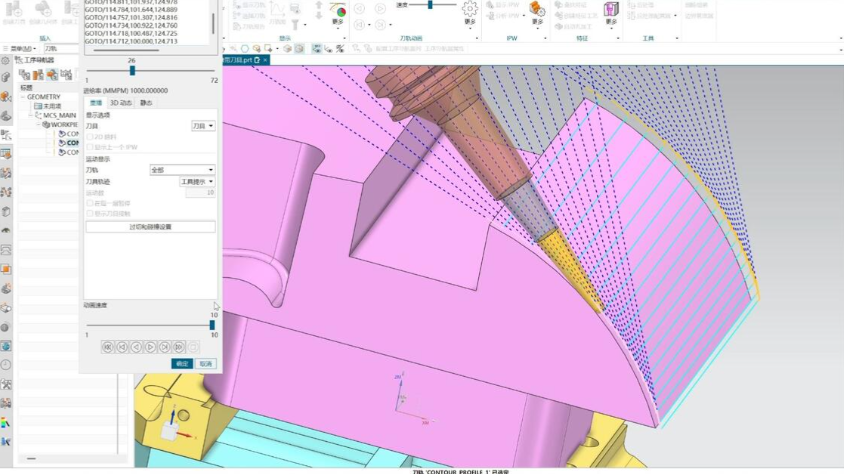Collapse the MCS_MAIN tree node
844x474 pixels.
coord(31,116)
